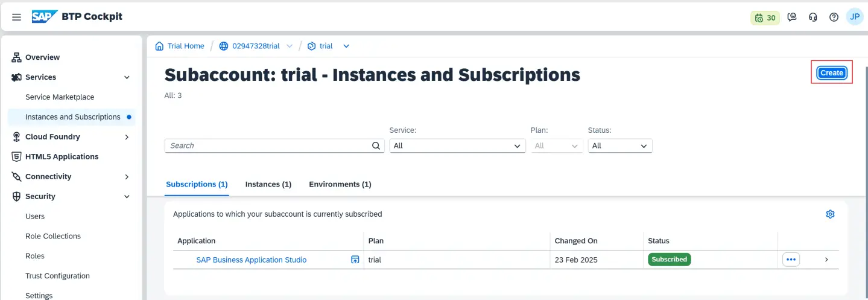Switch to the Subscriptions (1) tab
The height and width of the screenshot is (300, 868).
coord(197,184)
